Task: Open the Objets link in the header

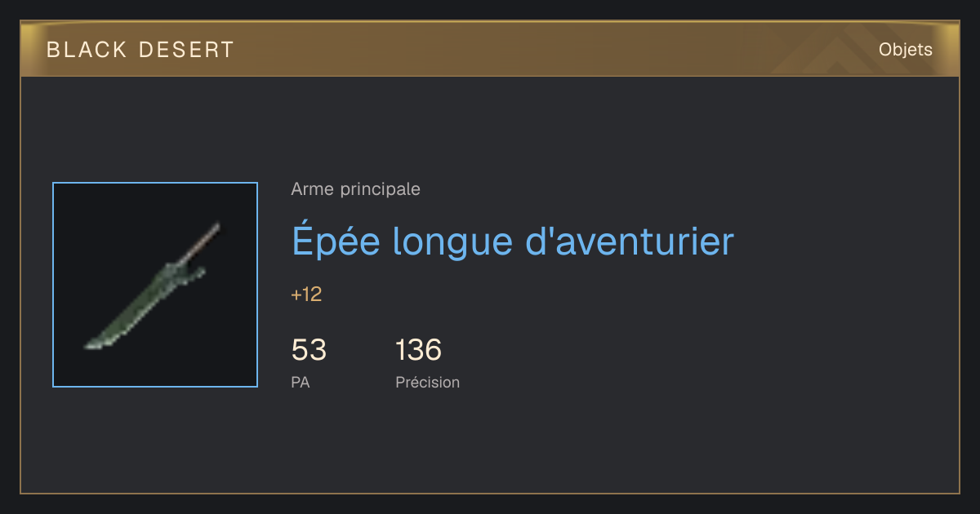Action: [x=906, y=50]
